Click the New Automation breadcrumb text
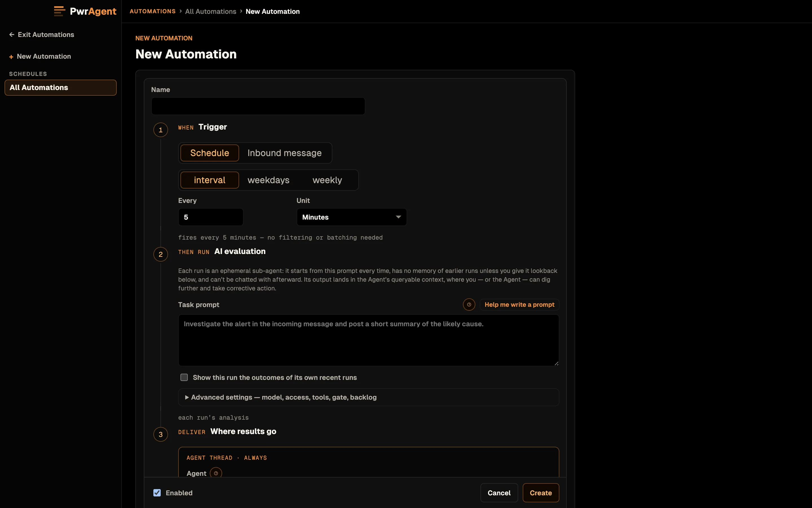 click(272, 11)
